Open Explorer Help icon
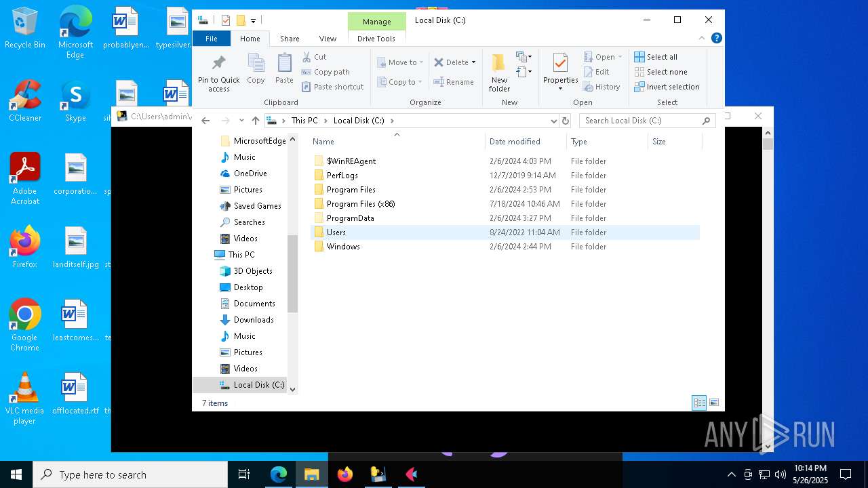This screenshot has height=488, width=868. pos(717,38)
